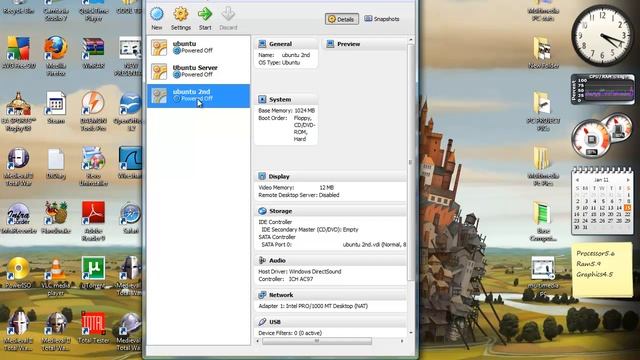The image size is (640, 360).
Task: Click the HandBrake desktop icon
Action: [56, 218]
